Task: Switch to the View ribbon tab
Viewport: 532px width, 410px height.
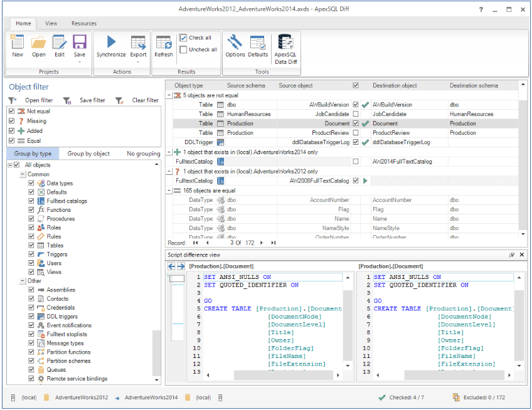Action: [x=51, y=23]
